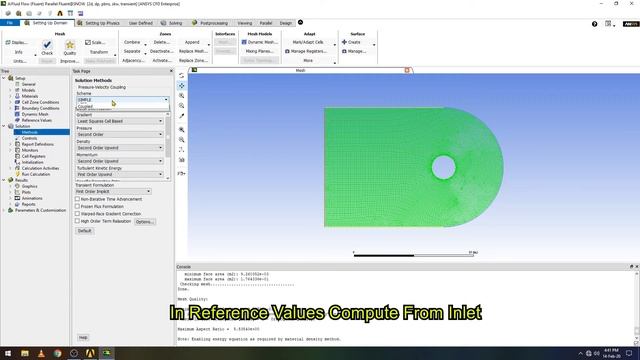Close the Mesh graphics window tab
Viewport: 640px width, 360px height.
point(407,70)
